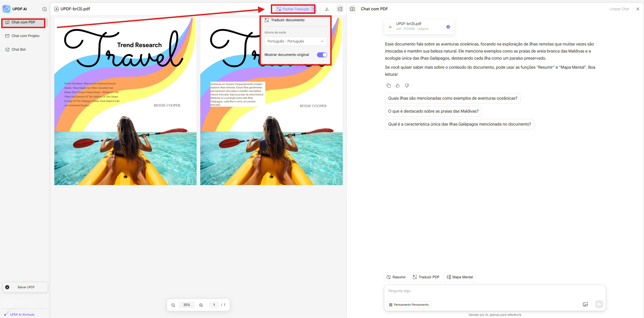Open Idioma de saída language dropdown
This screenshot has height=318, width=644.
click(296, 41)
